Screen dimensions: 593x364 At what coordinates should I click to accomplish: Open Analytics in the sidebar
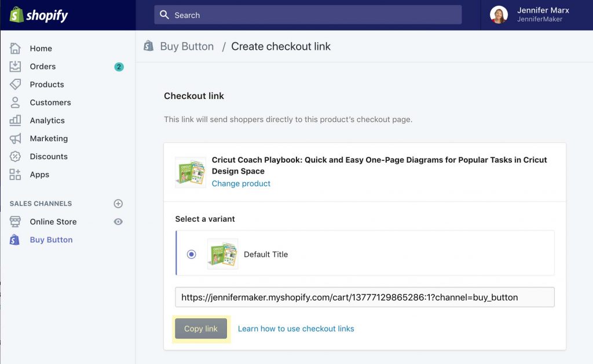coord(47,120)
